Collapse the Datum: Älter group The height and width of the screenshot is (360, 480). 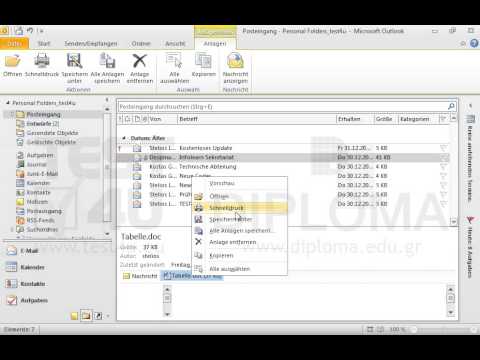(x=124, y=138)
